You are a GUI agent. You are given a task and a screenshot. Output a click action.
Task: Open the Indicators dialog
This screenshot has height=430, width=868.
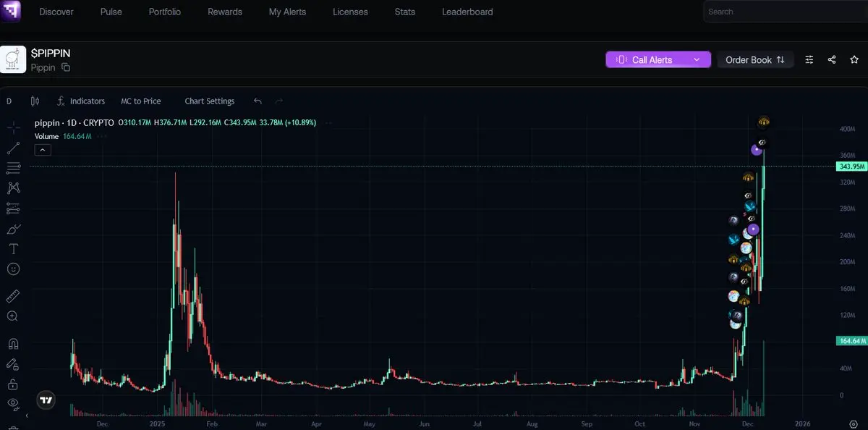[81, 101]
